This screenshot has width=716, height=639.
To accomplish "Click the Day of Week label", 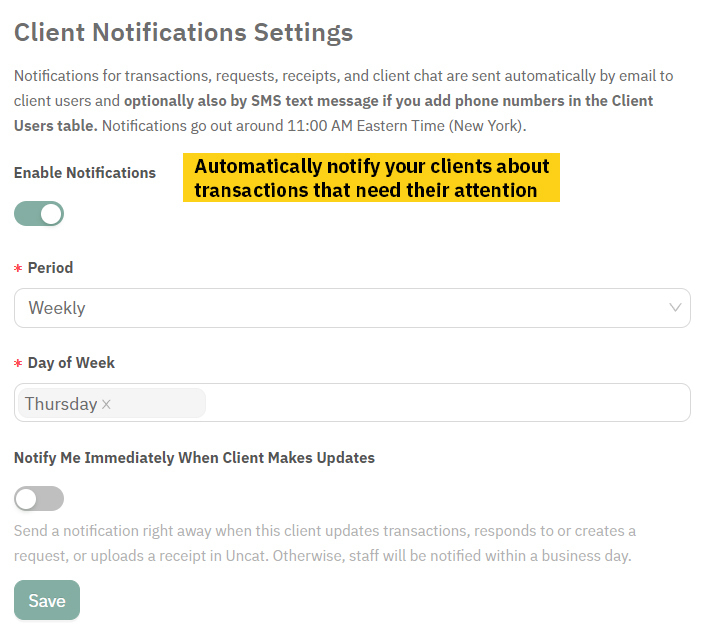I will (71, 363).
